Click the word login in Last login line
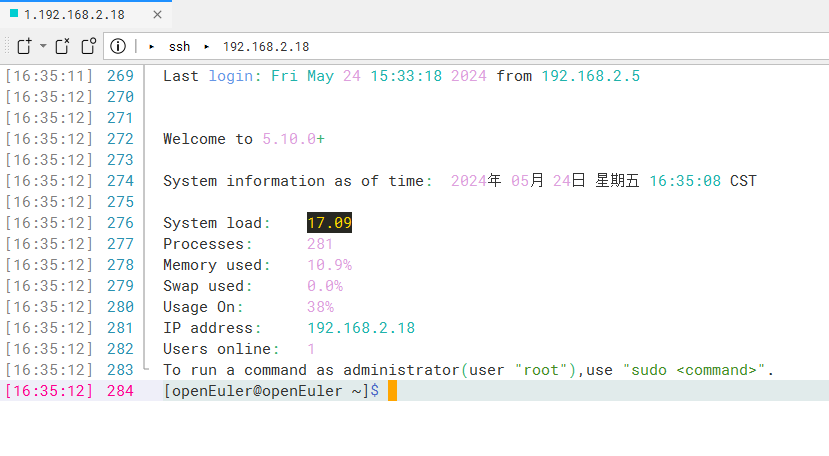The width and height of the screenshot is (829, 456). [x=231, y=76]
